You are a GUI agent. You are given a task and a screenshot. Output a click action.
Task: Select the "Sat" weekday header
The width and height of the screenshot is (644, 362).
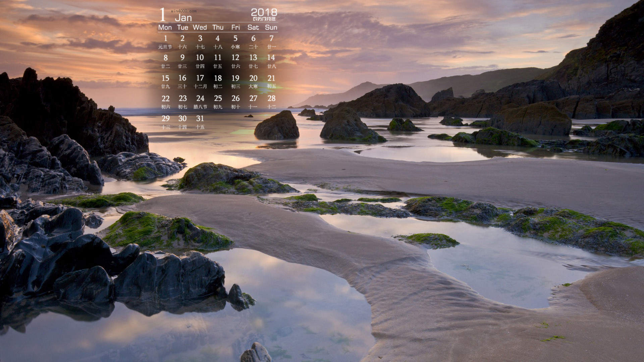(253, 27)
